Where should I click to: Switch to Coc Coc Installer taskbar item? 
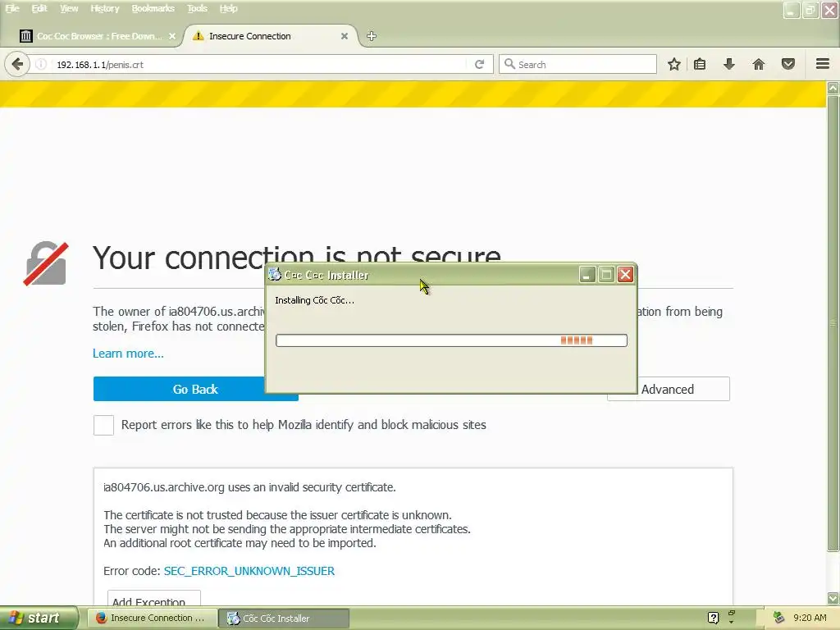click(x=284, y=618)
